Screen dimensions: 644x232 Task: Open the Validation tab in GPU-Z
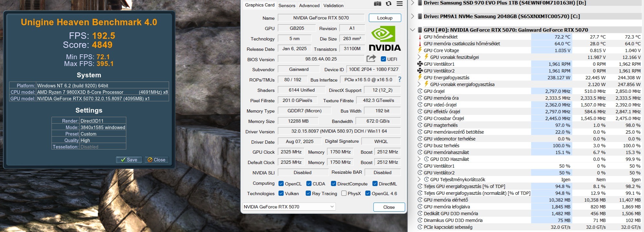333,6
